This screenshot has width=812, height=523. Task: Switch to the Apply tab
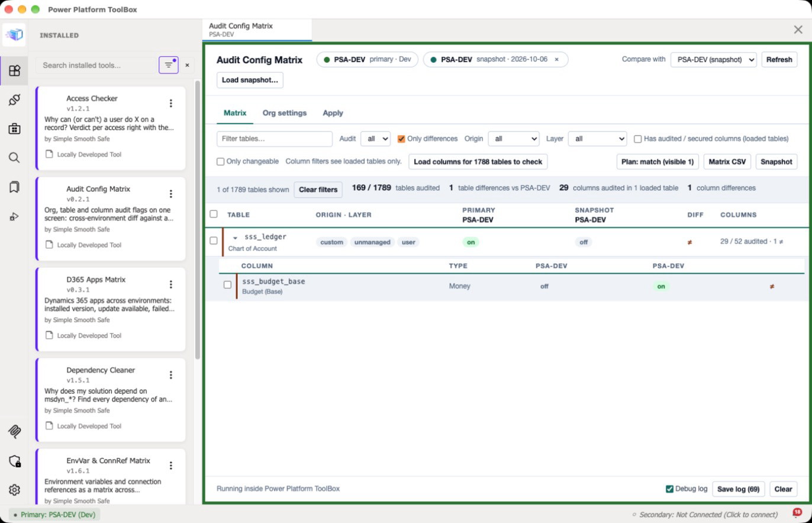[x=333, y=113]
